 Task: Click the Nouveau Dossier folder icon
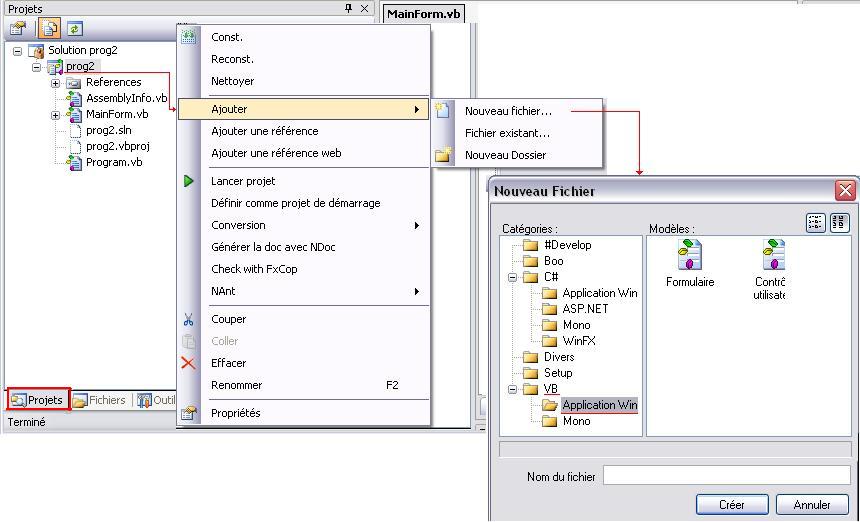(443, 155)
